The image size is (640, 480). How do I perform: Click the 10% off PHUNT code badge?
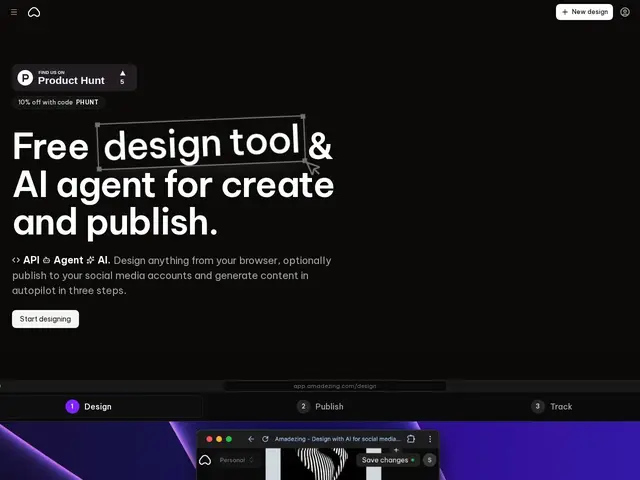[x=58, y=102]
